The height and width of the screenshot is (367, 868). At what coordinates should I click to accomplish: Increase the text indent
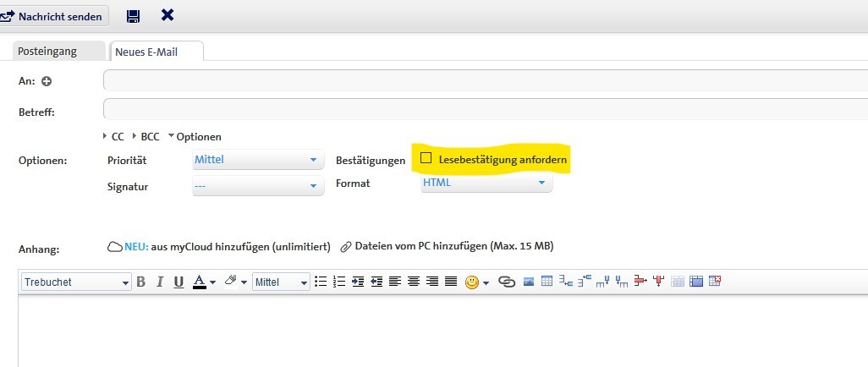pyautogui.click(x=358, y=282)
